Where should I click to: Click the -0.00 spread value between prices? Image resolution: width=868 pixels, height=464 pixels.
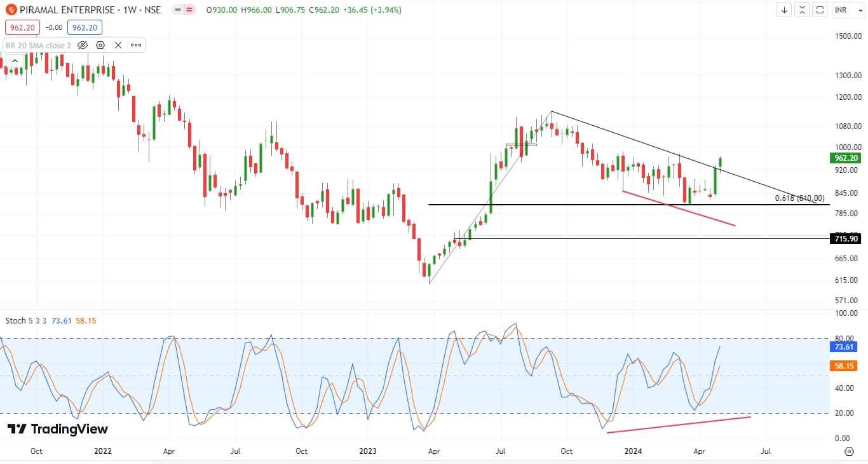(54, 27)
